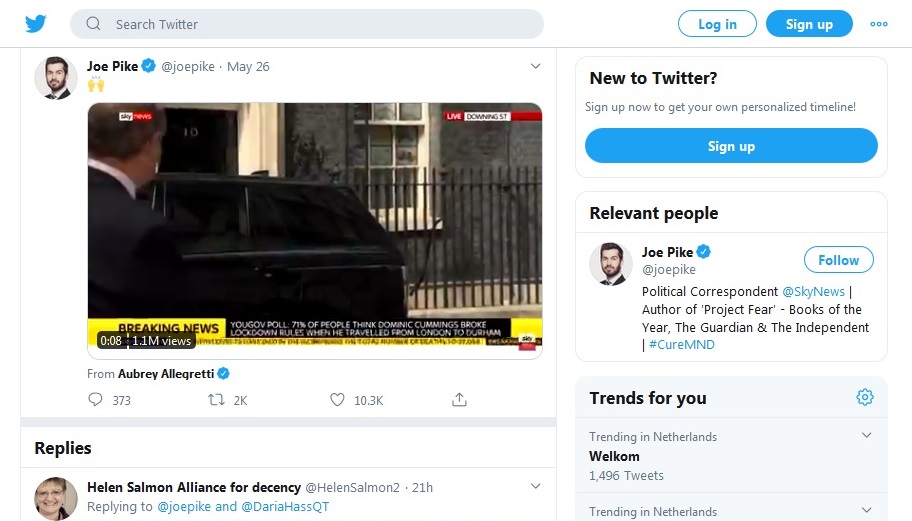Share the tweet using upload icon
The height and width of the screenshot is (521, 912).
click(x=459, y=399)
